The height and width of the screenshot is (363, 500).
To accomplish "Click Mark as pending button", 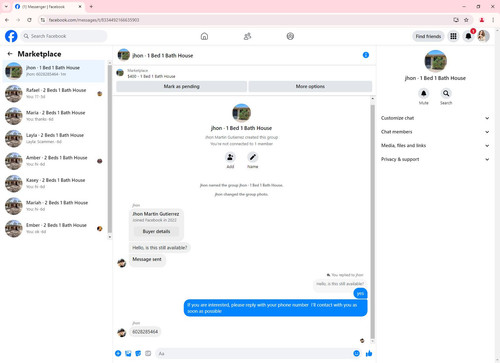I will click(x=181, y=86).
